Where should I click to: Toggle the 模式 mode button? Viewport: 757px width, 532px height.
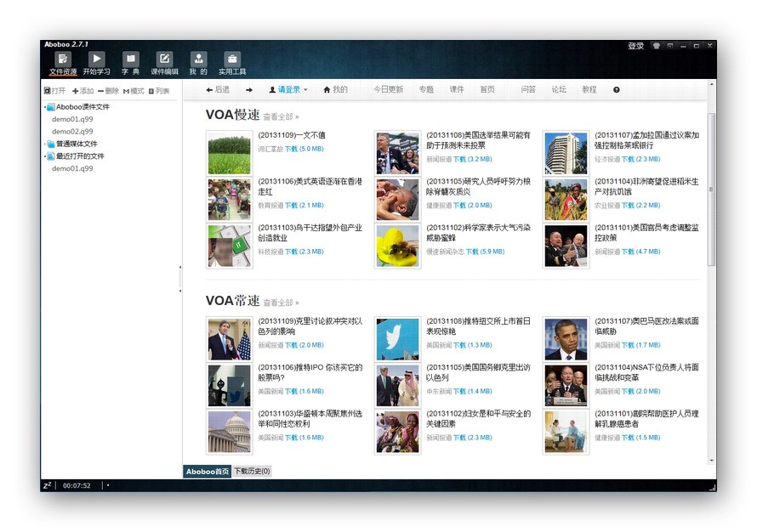point(134,91)
